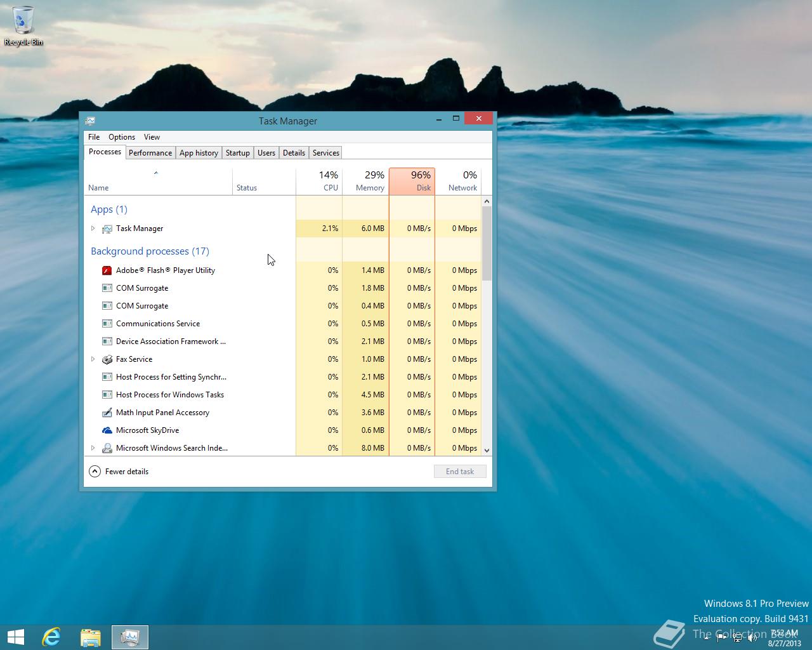Click the End task button
812x650 pixels.
(460, 472)
